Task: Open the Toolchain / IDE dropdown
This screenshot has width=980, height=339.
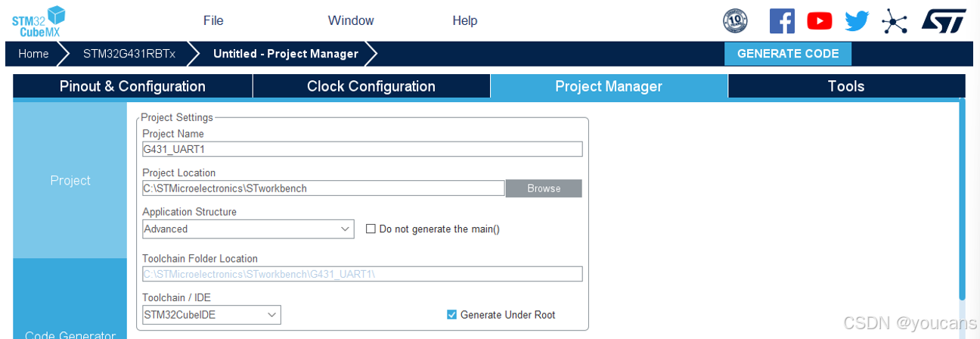Action: (x=212, y=314)
